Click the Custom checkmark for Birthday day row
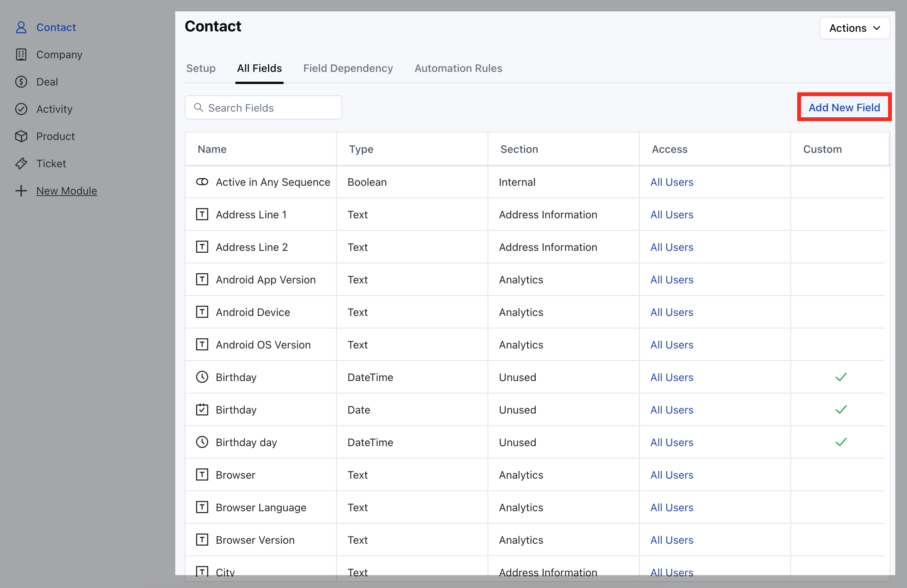 pyautogui.click(x=841, y=442)
